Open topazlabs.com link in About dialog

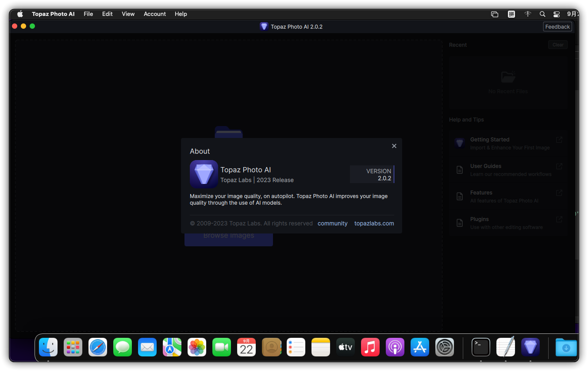[x=374, y=223]
